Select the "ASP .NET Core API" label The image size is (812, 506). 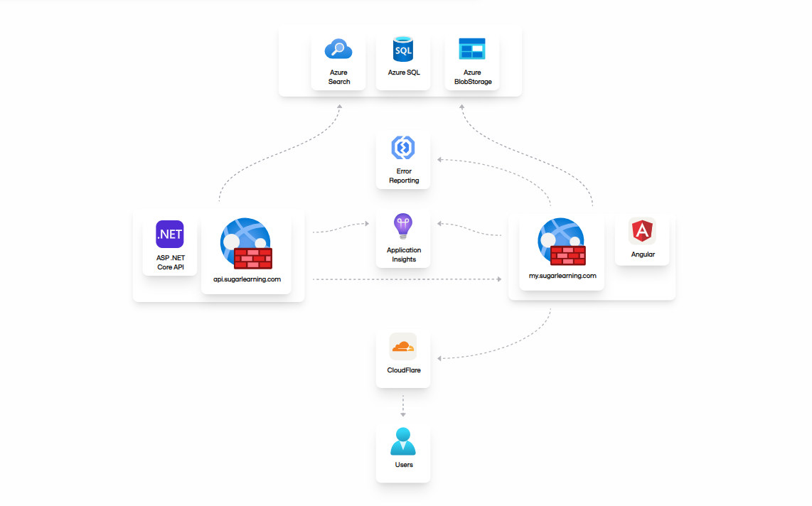coord(171,262)
